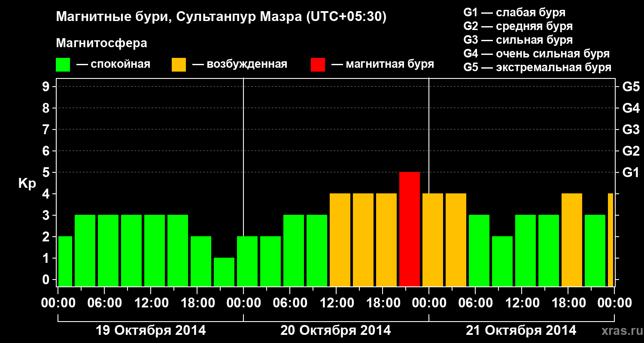Click the '— спокойная' legend label
Screen dimensions: 644x343
click(113, 65)
